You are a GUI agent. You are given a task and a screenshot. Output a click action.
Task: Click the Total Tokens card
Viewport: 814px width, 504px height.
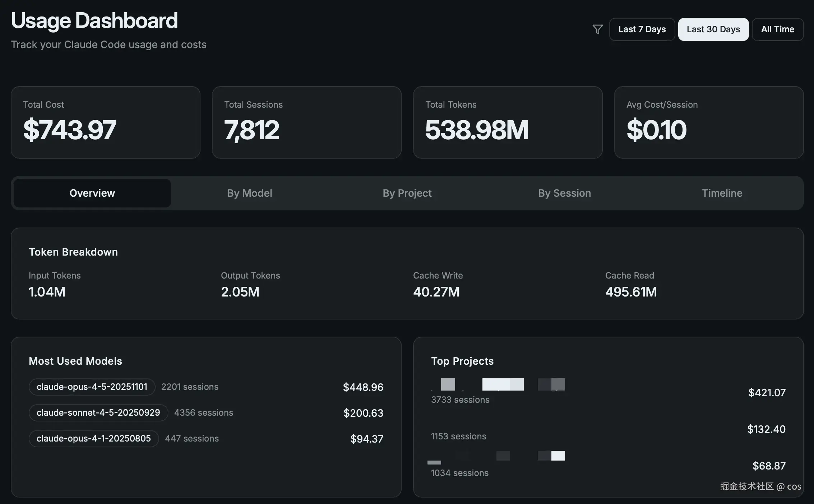(508, 122)
